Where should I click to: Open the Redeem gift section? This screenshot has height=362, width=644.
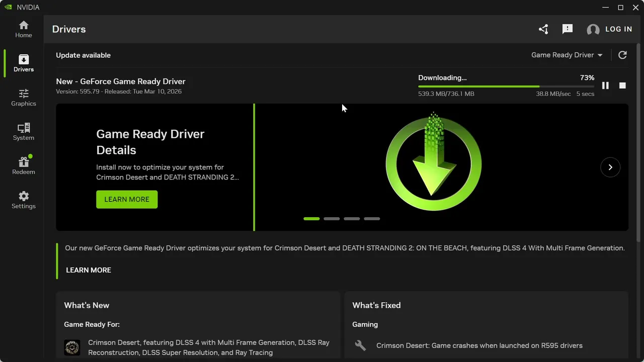click(x=23, y=166)
